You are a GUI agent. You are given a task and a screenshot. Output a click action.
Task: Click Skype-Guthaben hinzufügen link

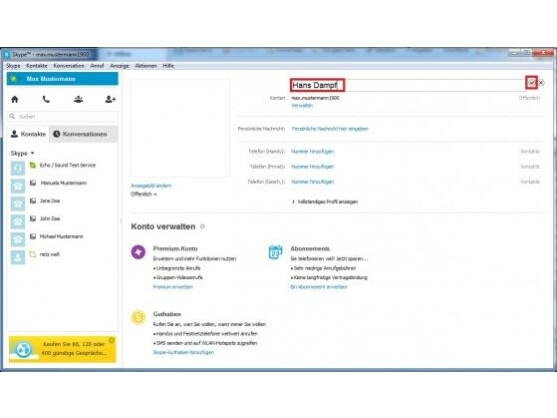pos(184,353)
